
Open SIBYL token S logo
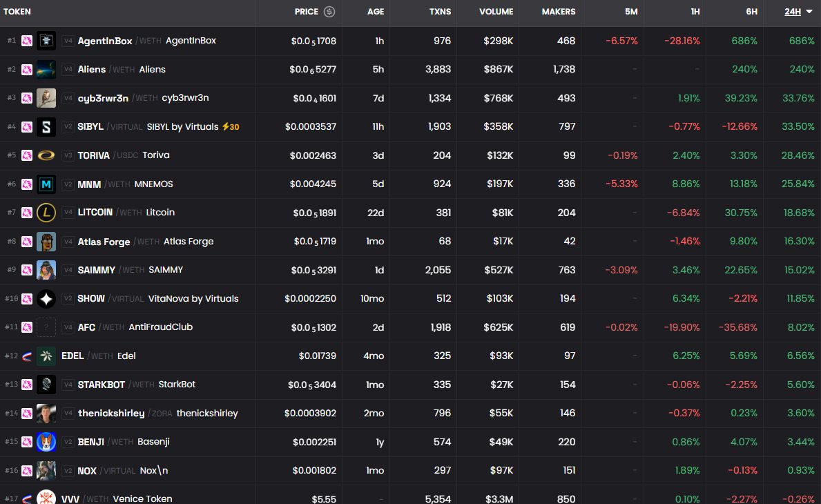[46, 126]
